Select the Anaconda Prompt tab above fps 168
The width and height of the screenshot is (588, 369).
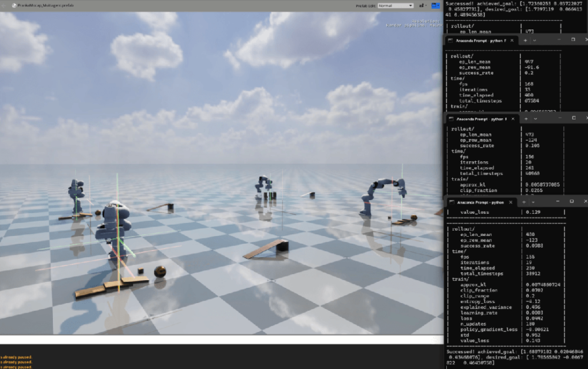point(481,41)
